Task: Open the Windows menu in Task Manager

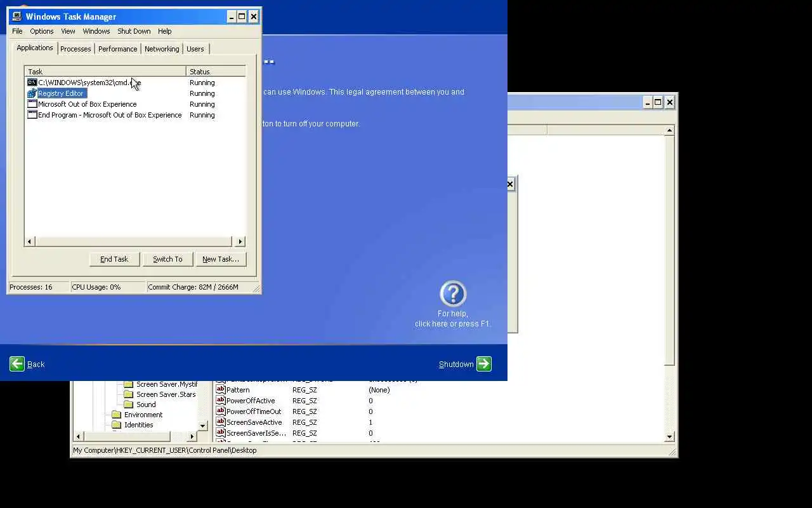Action: [x=96, y=31]
